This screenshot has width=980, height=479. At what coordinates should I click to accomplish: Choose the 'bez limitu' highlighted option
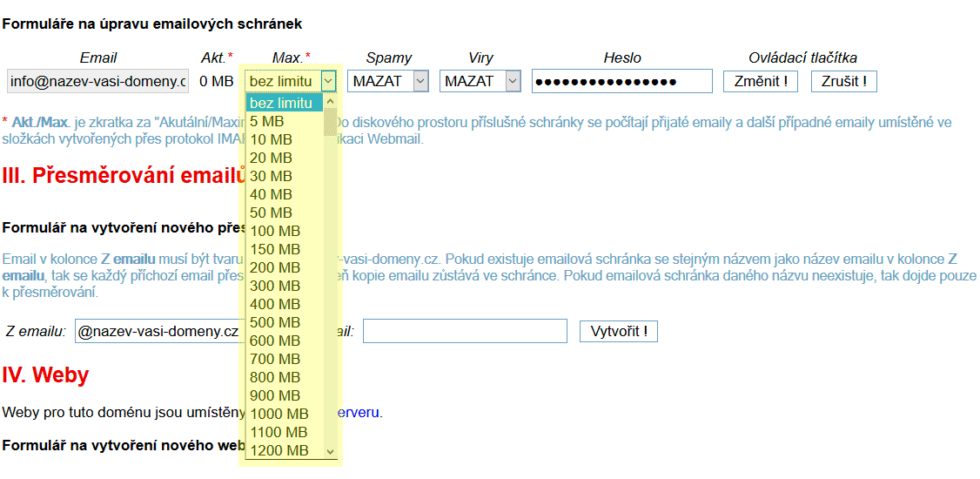pyautogui.click(x=281, y=104)
